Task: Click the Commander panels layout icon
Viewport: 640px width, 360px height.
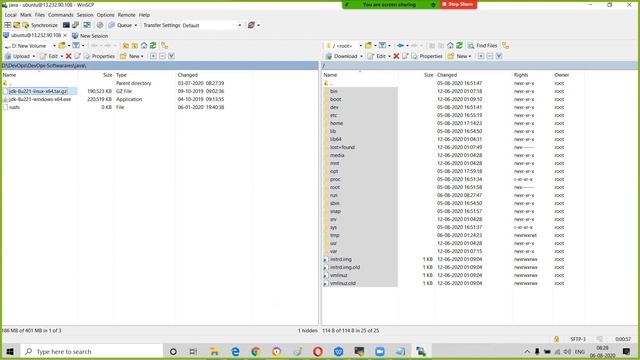Action: [7, 25]
